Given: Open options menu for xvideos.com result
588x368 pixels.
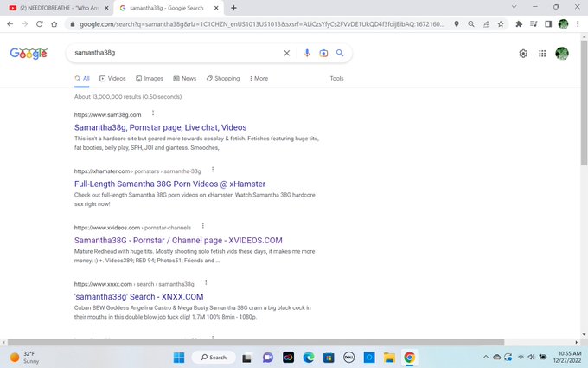Looking at the screenshot, I should click(x=203, y=226).
